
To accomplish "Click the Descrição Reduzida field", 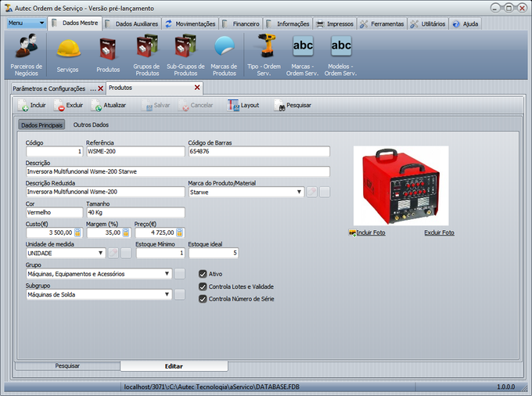I will [105, 192].
